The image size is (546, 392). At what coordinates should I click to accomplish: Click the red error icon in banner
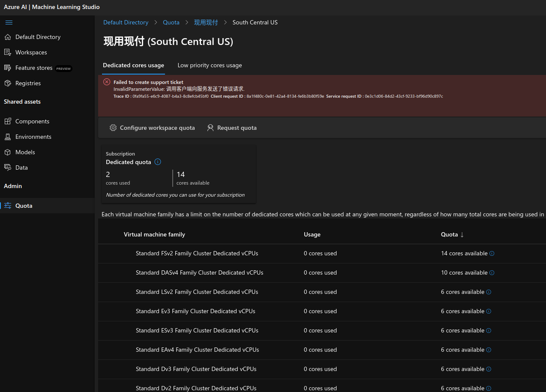(x=107, y=82)
